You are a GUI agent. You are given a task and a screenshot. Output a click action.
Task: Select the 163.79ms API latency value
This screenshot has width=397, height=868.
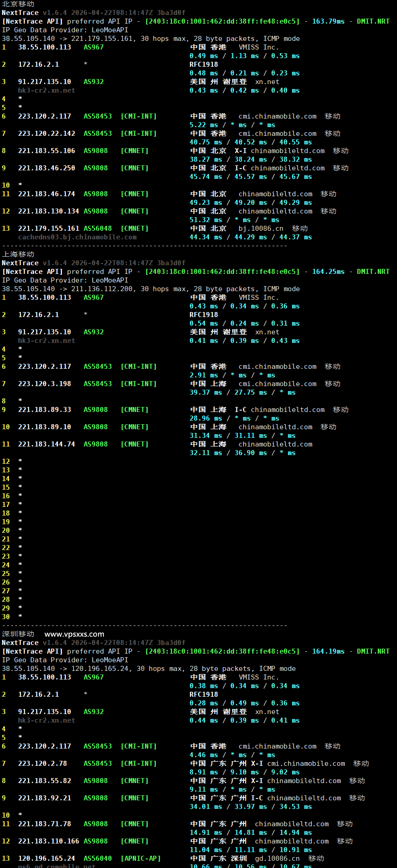[x=328, y=21]
